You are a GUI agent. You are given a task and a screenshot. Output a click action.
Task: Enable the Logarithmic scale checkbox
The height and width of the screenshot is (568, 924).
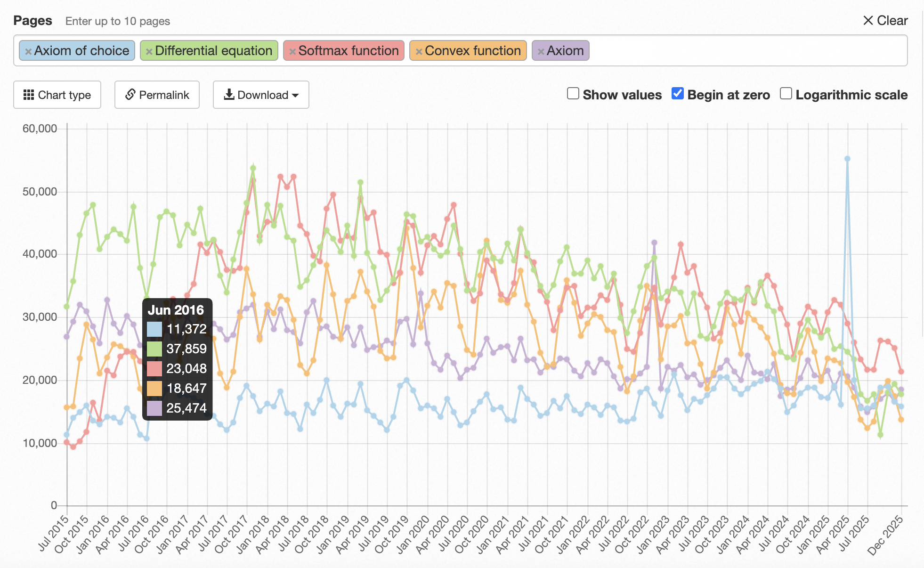pos(786,93)
